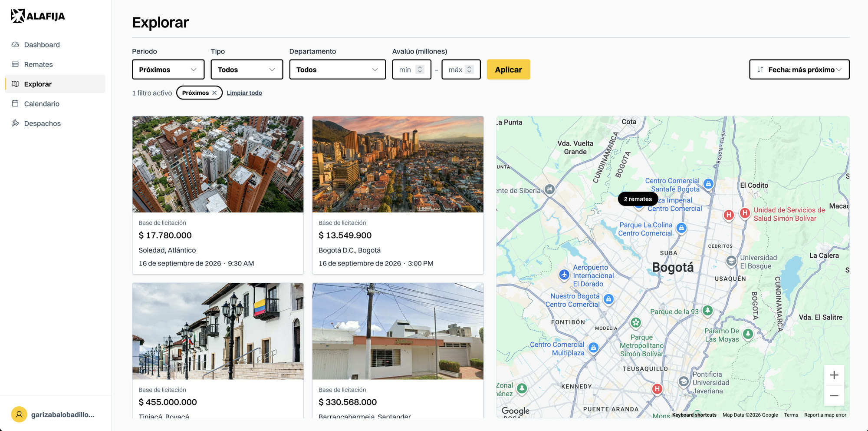The height and width of the screenshot is (431, 868).
Task: Click the Aplicar button
Action: point(508,70)
